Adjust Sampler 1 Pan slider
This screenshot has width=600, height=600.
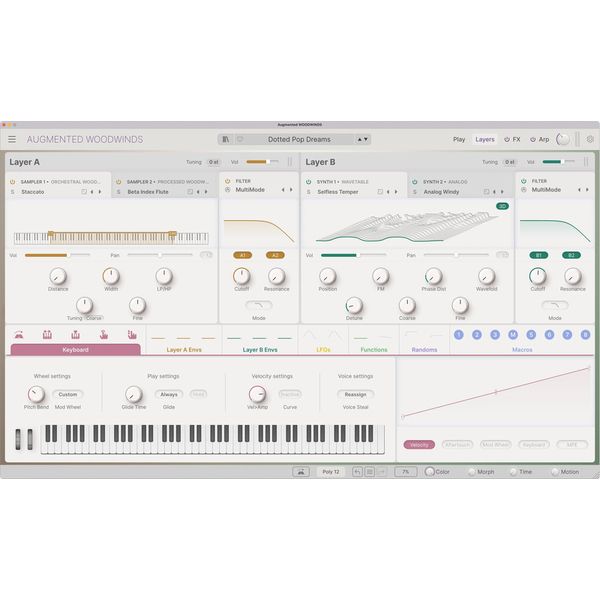(160, 254)
